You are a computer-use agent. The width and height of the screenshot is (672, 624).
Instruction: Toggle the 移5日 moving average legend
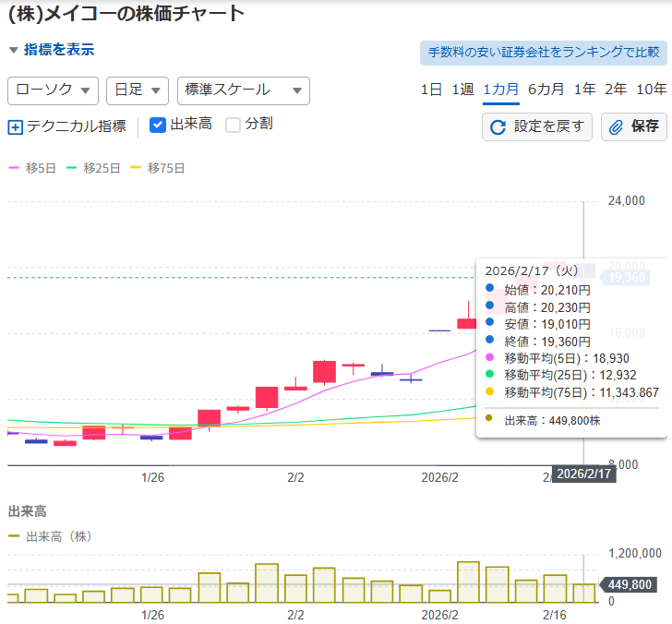coord(32,168)
